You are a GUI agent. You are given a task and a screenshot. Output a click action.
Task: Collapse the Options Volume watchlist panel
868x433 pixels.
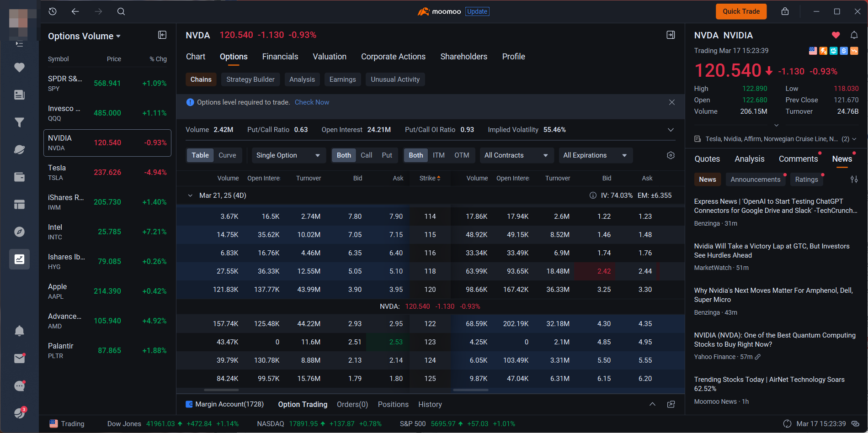coord(162,35)
